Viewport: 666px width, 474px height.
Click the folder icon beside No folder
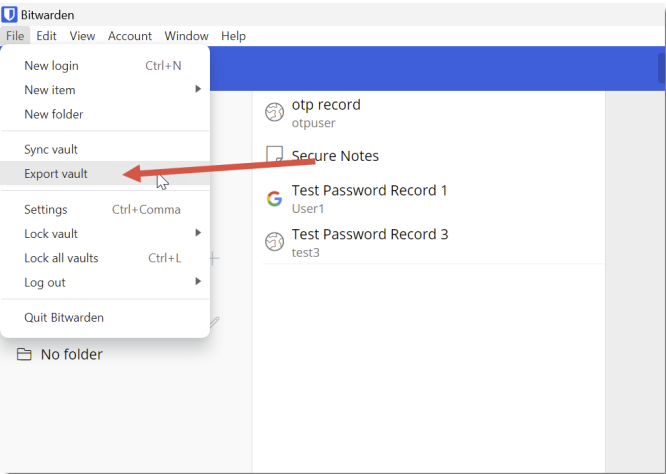24,354
